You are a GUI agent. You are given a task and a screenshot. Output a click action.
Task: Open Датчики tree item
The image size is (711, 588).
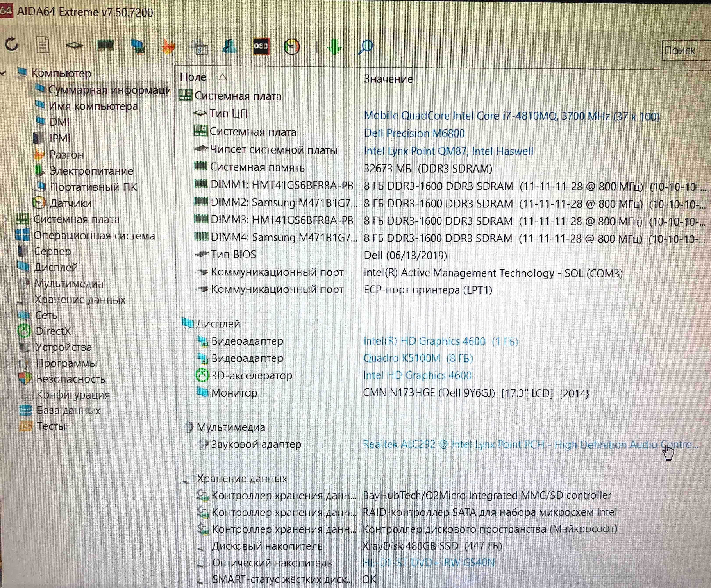[70, 203]
